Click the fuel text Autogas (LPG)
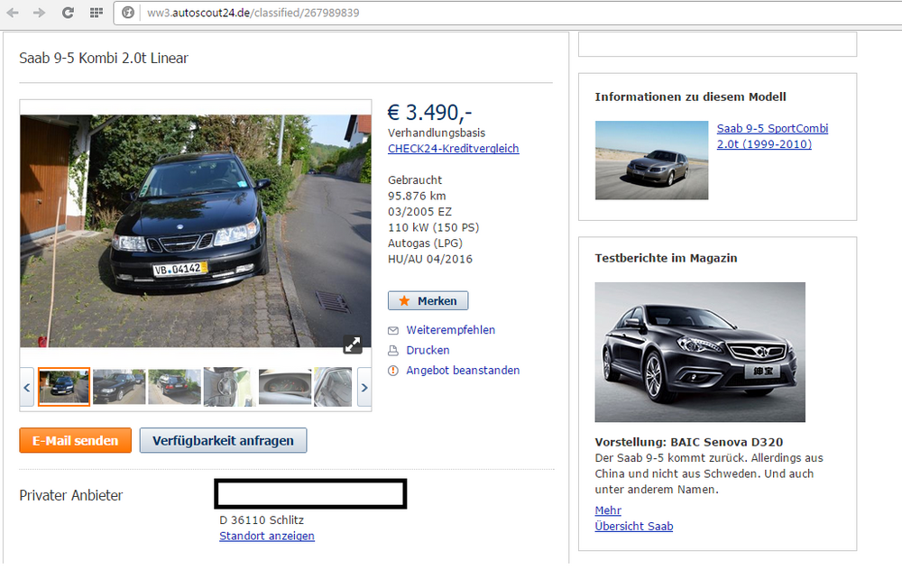This screenshot has width=902, height=588. pos(425,243)
